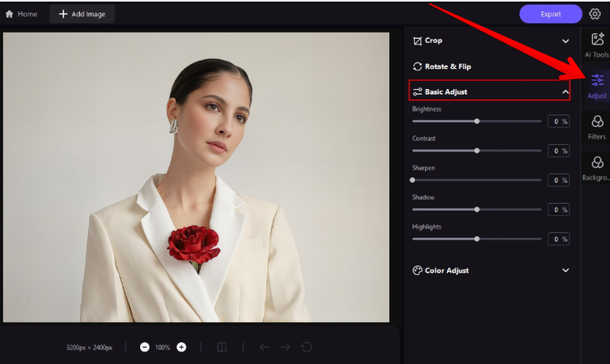Click the Highlights slider handle
Viewport: 610px width, 364px height.
click(x=477, y=239)
